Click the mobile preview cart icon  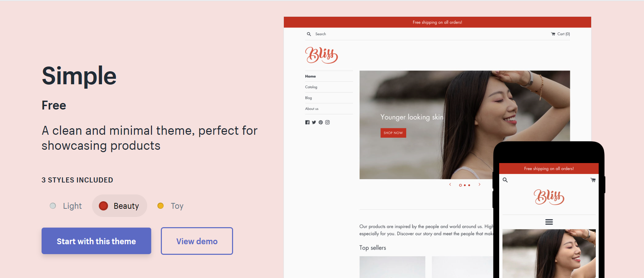click(x=593, y=180)
